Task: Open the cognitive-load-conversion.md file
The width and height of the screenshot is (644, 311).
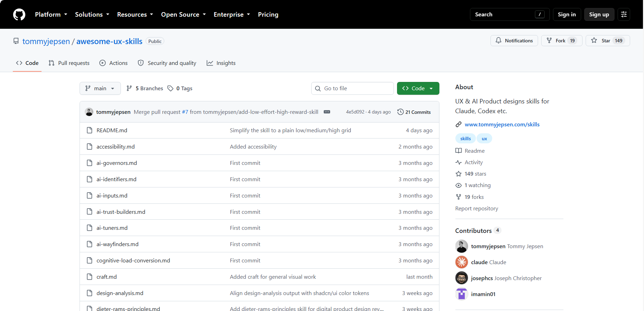Action: tap(133, 261)
